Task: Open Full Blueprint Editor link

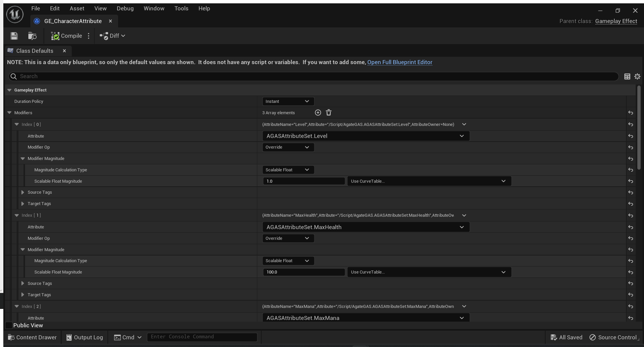Action: (400, 62)
